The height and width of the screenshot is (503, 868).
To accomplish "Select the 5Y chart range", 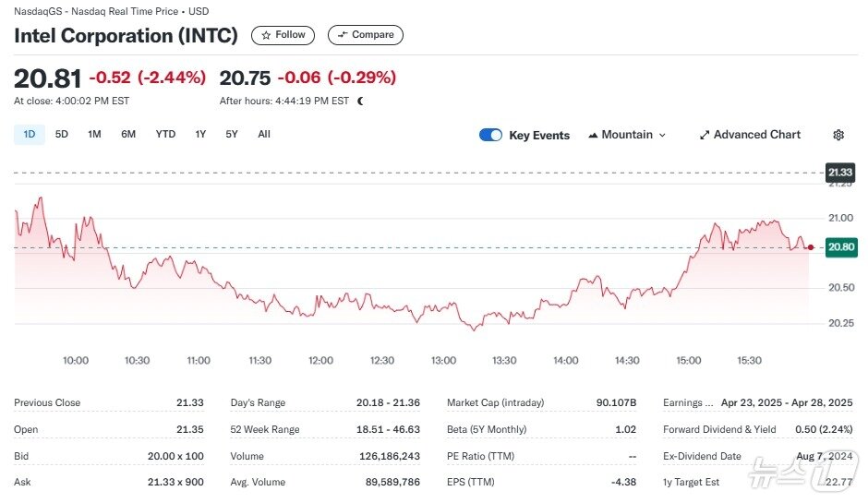I will (x=232, y=135).
